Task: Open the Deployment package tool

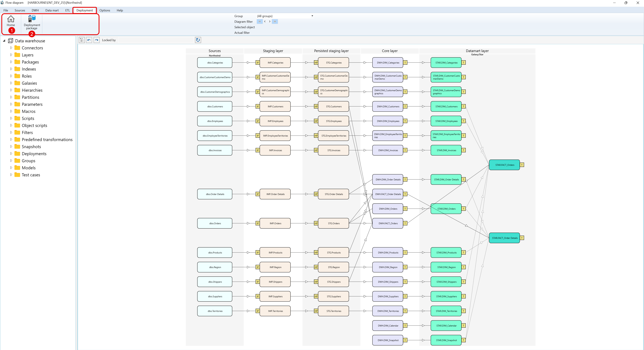Action: point(32,22)
